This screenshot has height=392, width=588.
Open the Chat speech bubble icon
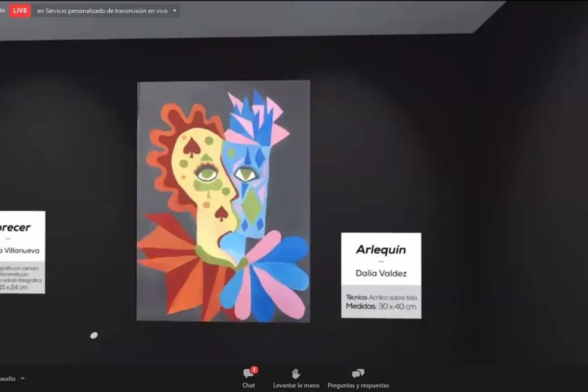248,374
